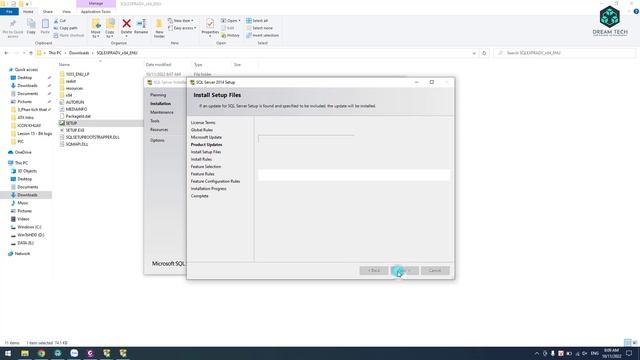
Task: Click Downloads in the address breadcrumb
Action: [79, 53]
